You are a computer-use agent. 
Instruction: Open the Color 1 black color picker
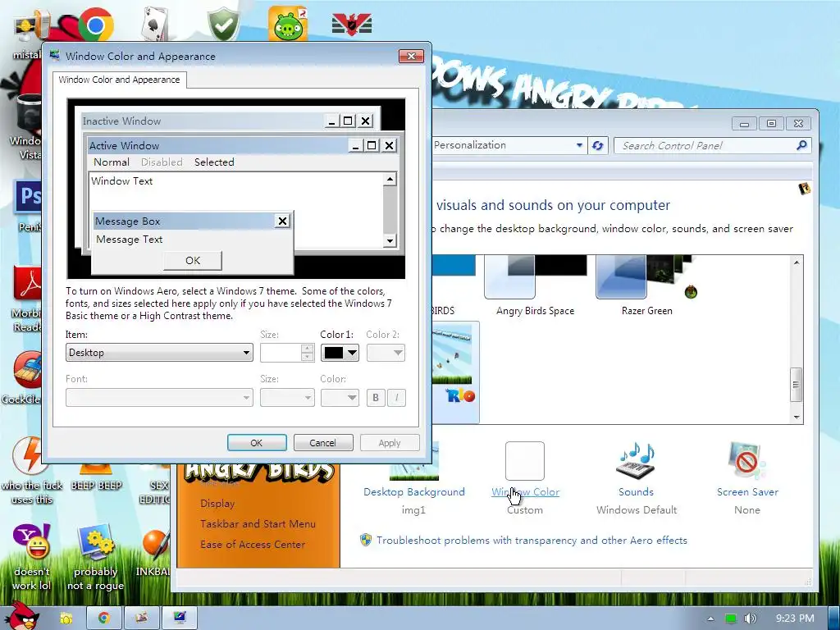[340, 353]
